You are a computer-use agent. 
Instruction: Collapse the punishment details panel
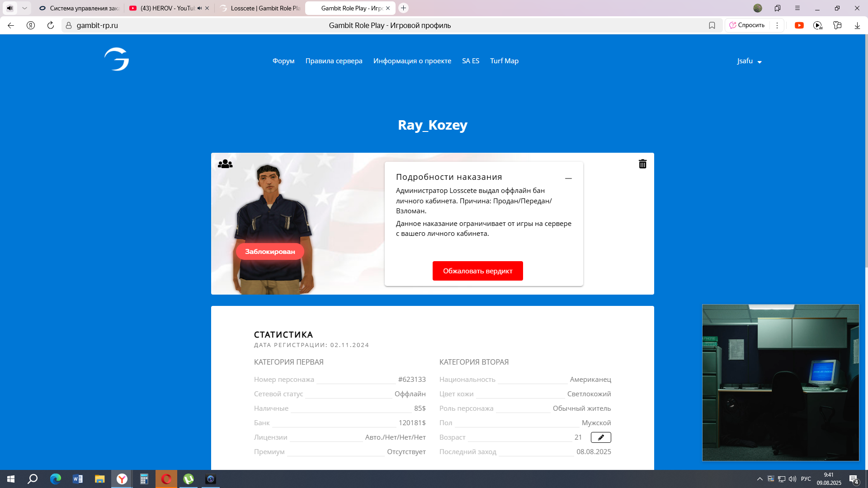click(568, 178)
